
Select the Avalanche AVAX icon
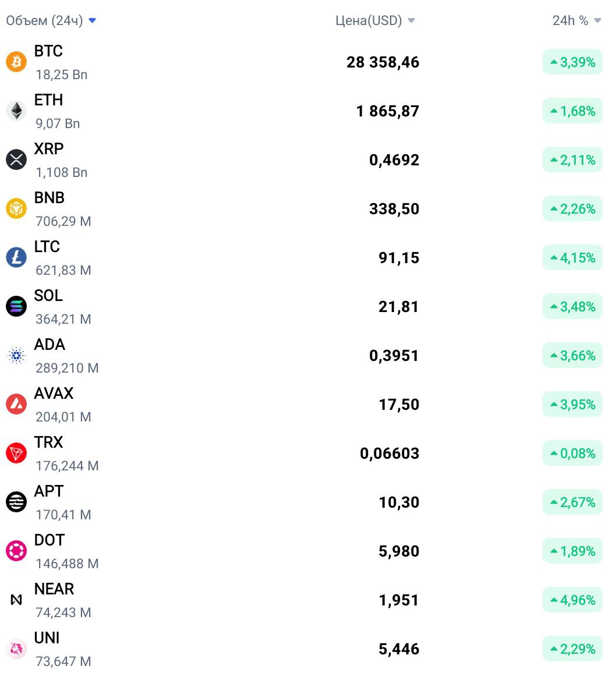(x=16, y=404)
